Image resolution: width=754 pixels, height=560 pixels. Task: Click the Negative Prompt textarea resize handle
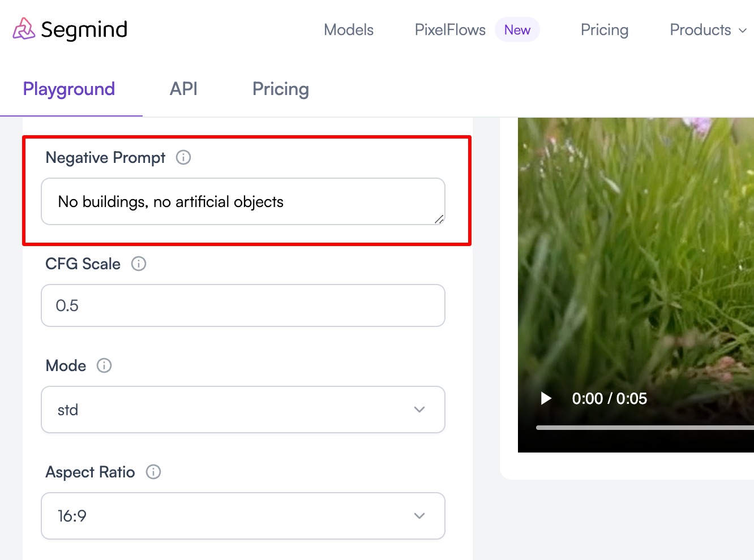439,219
